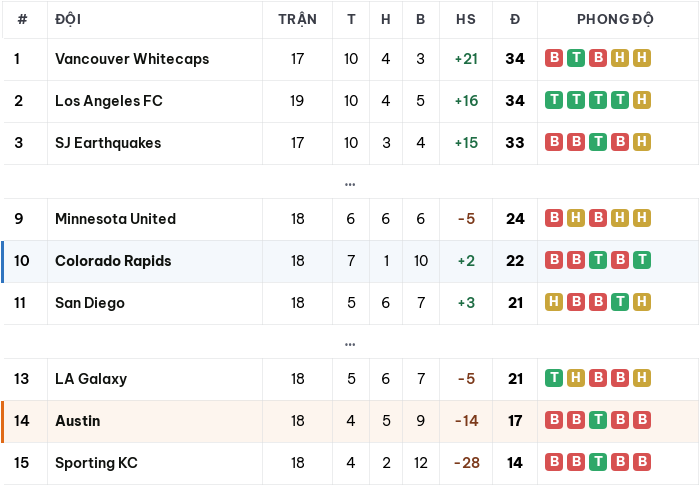
Task: Select Los Angeles FC team name
Action: pyautogui.click(x=108, y=101)
